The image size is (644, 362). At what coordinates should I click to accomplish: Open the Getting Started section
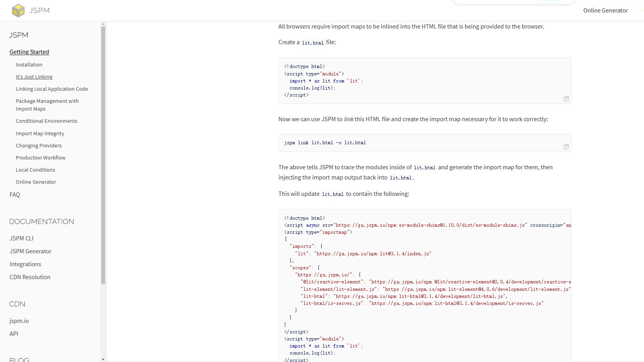coord(29,52)
